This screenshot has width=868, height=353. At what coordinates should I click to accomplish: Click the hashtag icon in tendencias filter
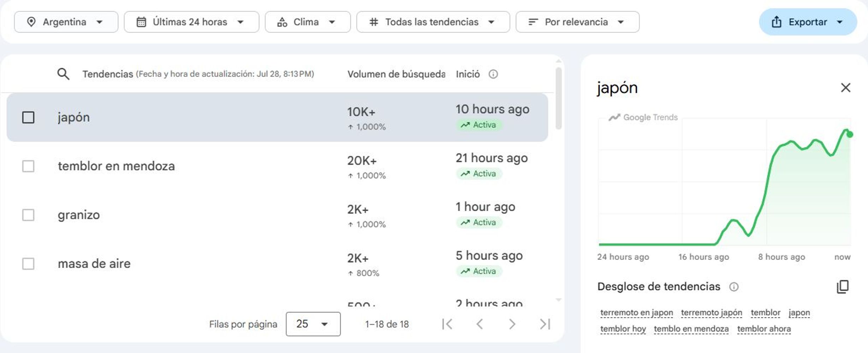click(374, 22)
